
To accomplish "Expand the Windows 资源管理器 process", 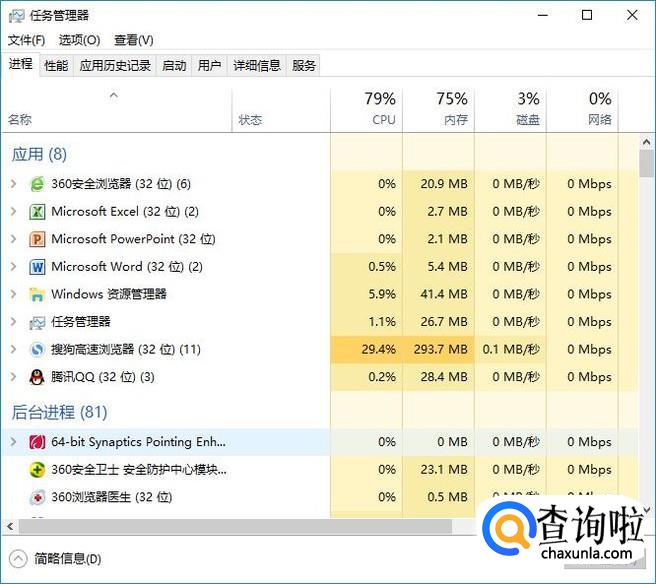I will coord(13,294).
